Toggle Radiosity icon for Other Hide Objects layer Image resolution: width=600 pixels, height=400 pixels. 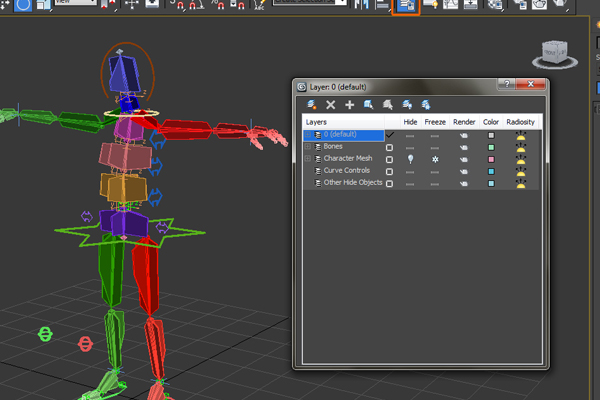tap(520, 183)
